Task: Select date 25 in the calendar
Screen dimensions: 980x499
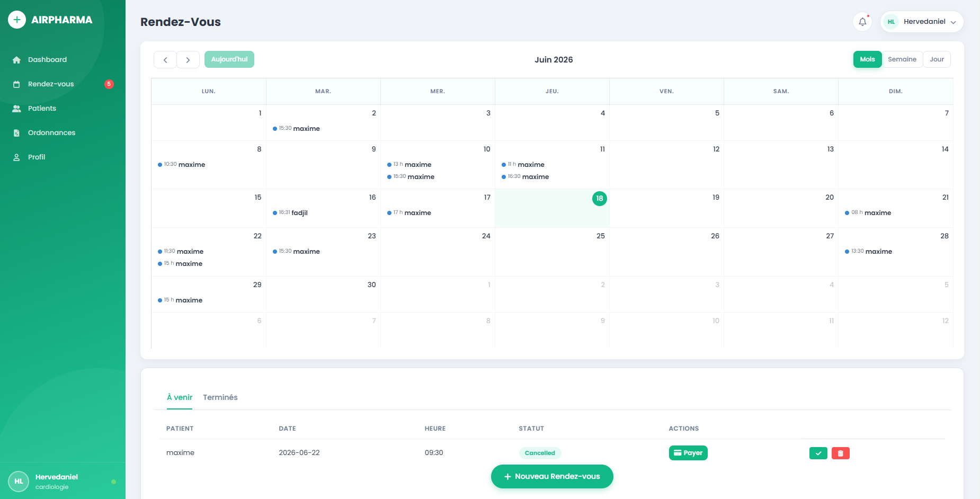Action: (x=601, y=236)
